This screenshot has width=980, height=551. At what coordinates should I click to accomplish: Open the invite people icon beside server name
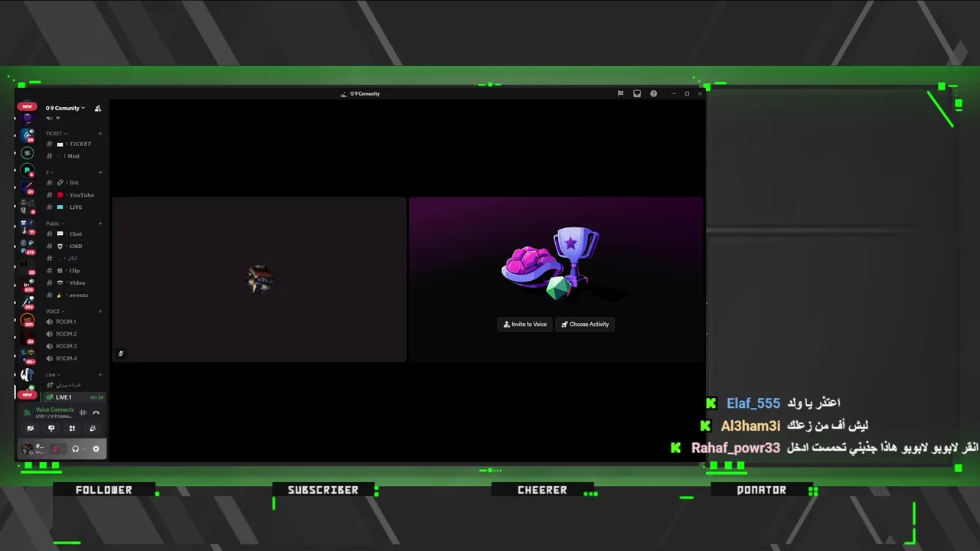(97, 109)
